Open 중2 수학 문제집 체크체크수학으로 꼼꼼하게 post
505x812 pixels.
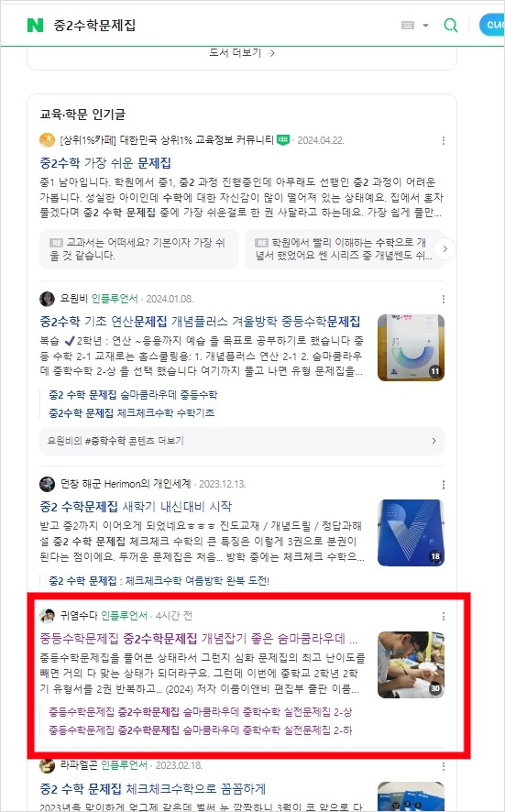[x=153, y=789]
